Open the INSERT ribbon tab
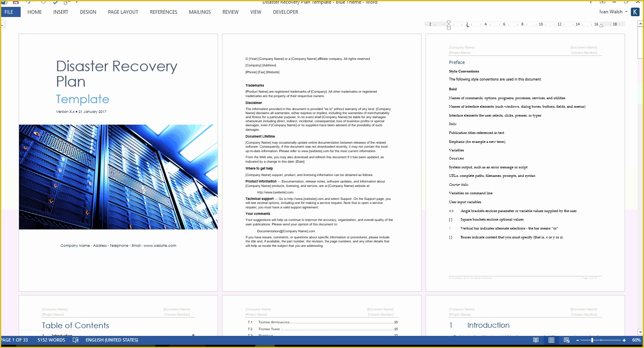 (61, 12)
